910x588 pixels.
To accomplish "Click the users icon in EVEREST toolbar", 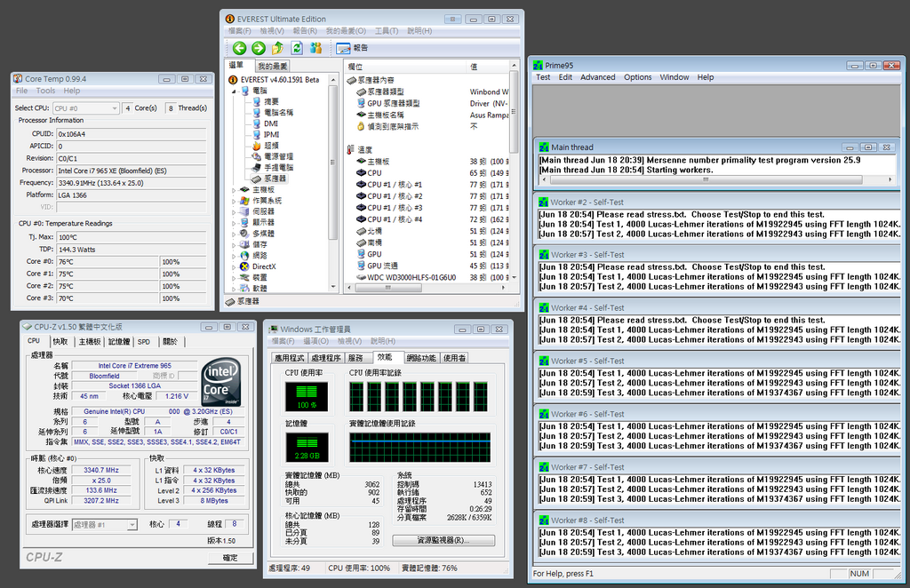I will click(x=315, y=48).
